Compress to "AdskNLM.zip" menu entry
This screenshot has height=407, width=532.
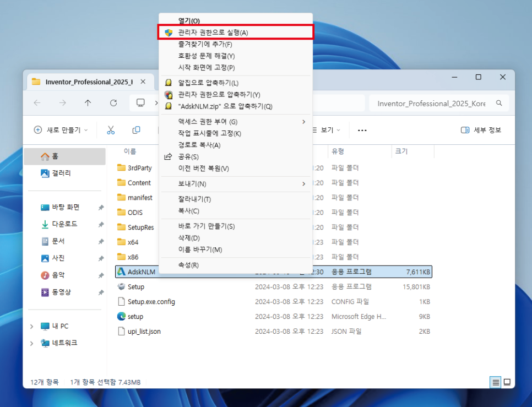[236, 106]
